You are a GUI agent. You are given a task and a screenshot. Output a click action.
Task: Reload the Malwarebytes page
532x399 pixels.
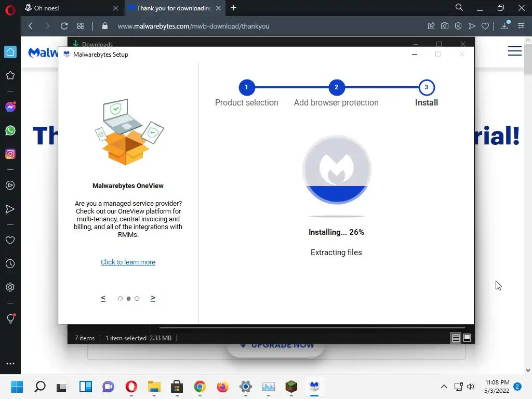64,26
